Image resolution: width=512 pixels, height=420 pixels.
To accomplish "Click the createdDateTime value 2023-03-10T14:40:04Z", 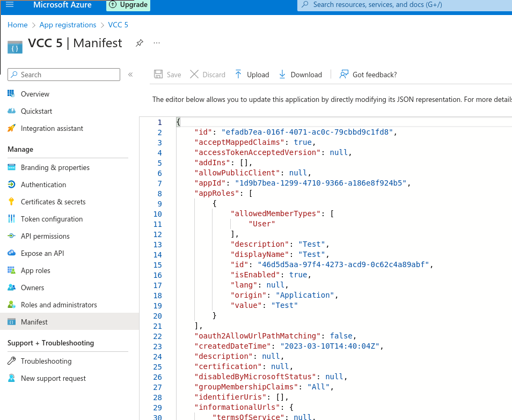I will tap(330, 346).
